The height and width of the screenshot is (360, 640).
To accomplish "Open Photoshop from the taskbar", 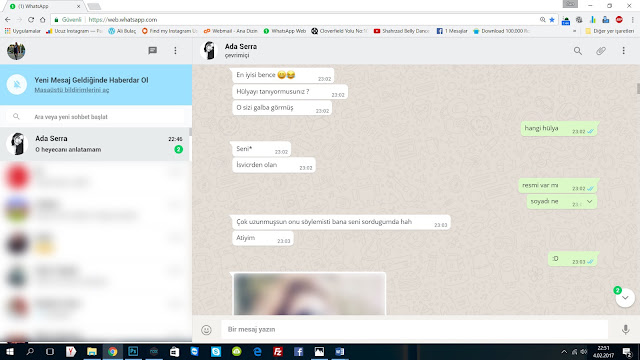I will pos(133,351).
